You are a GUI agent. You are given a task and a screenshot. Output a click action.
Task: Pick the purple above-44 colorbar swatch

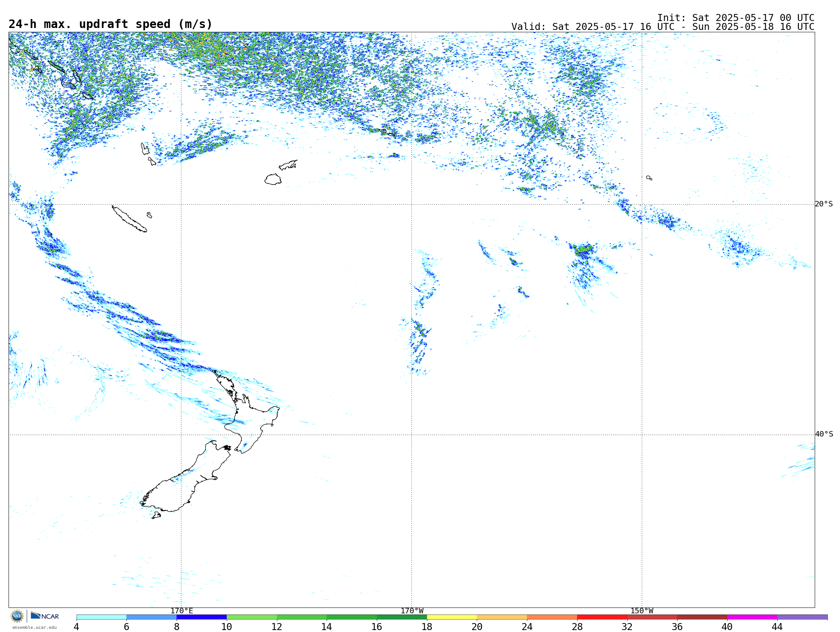(802, 617)
